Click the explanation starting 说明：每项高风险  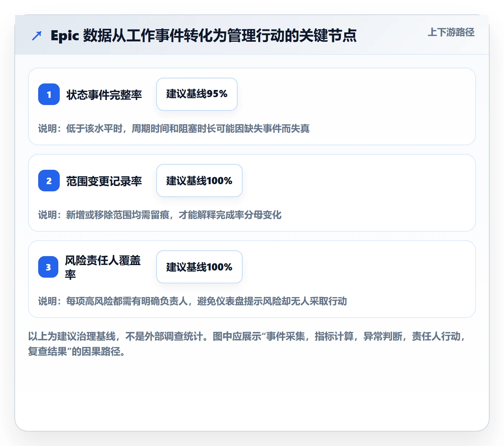[x=193, y=301]
